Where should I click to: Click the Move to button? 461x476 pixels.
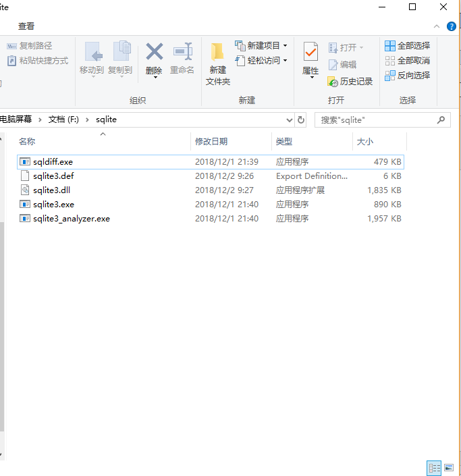92,59
